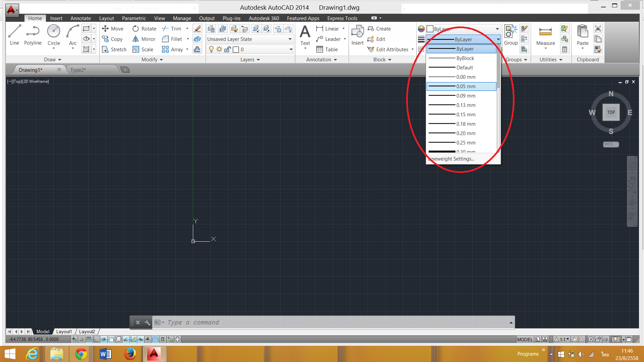644x362 pixels.
Task: Click the Array tool
Action: [x=172, y=50]
